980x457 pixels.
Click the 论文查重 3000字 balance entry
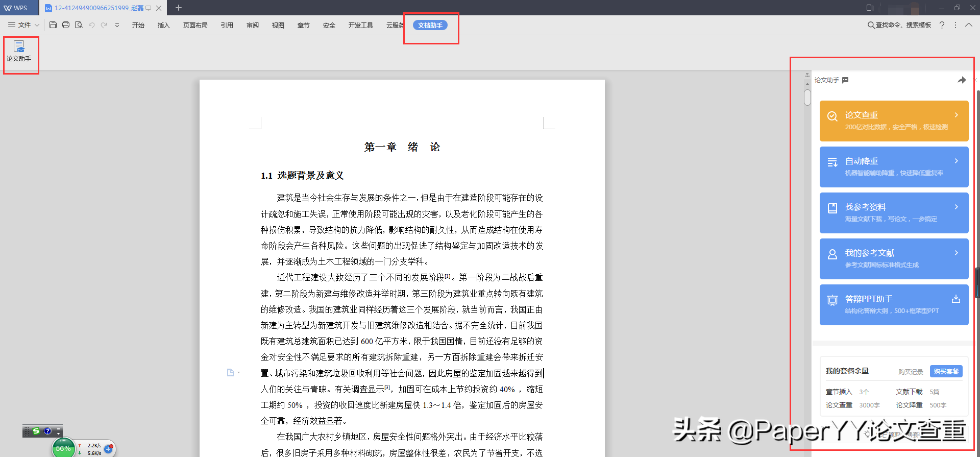[x=852, y=405]
